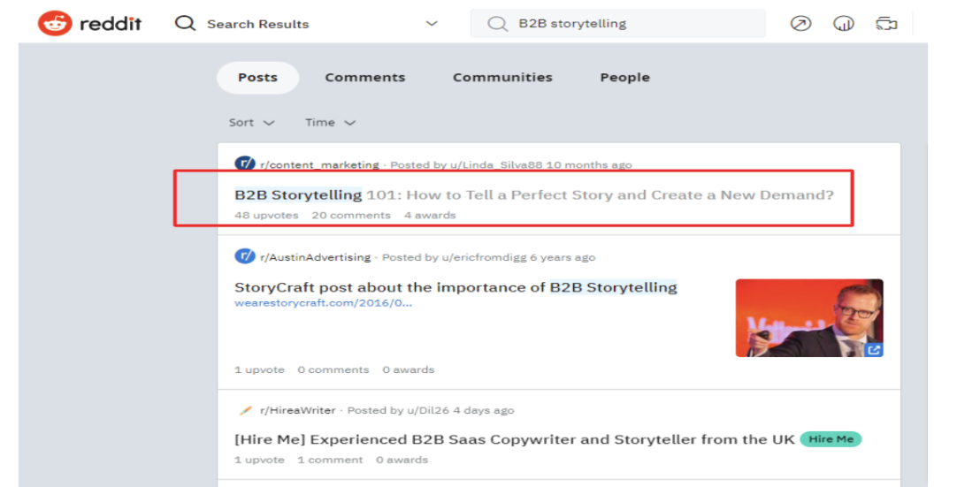This screenshot has height=487, width=980.
Task: Click the r/AustinAdvertising community icon
Action: 245,256
